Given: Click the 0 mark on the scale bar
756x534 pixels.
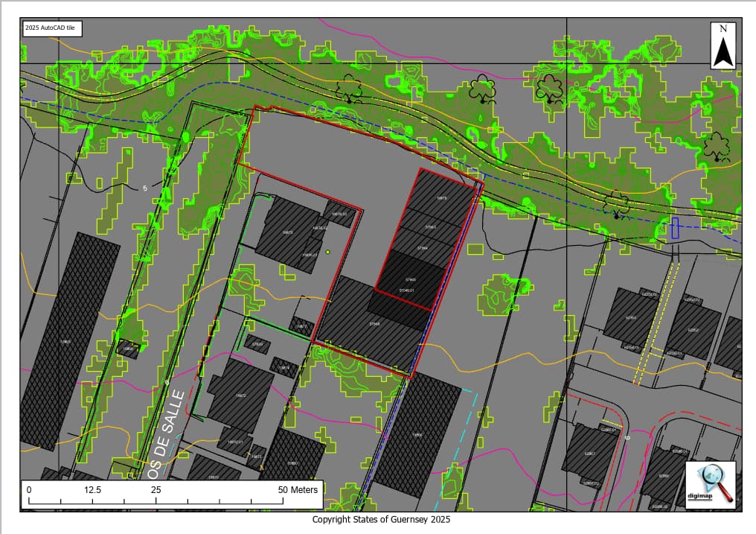Looking at the screenshot, I should click(29, 490).
